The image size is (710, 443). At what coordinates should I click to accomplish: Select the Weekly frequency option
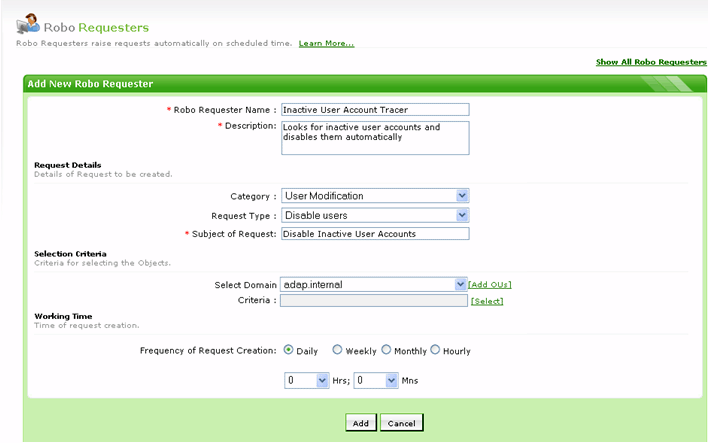tap(337, 350)
